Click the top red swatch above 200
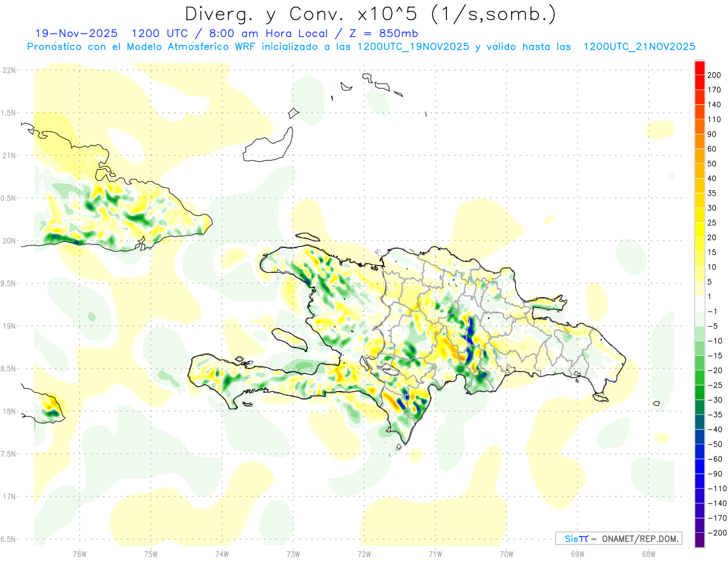The image size is (728, 562). 699,68
